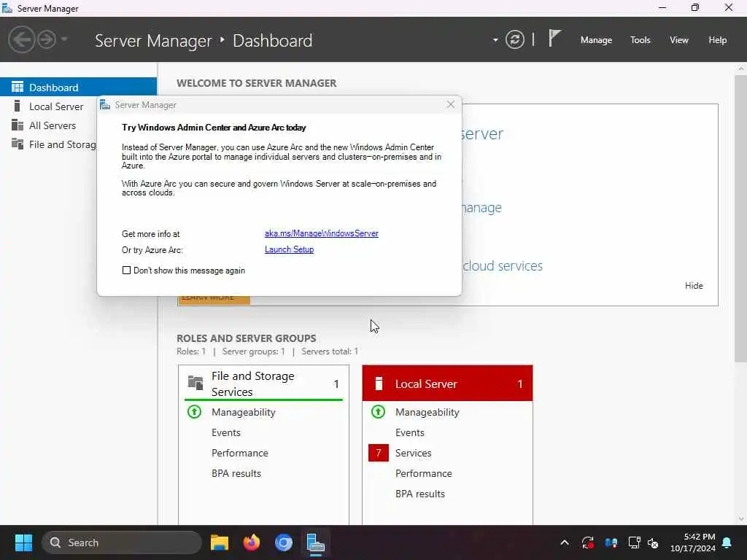747x560 pixels.
Task: Click the red 7 Services alert badge
Action: [379, 453]
